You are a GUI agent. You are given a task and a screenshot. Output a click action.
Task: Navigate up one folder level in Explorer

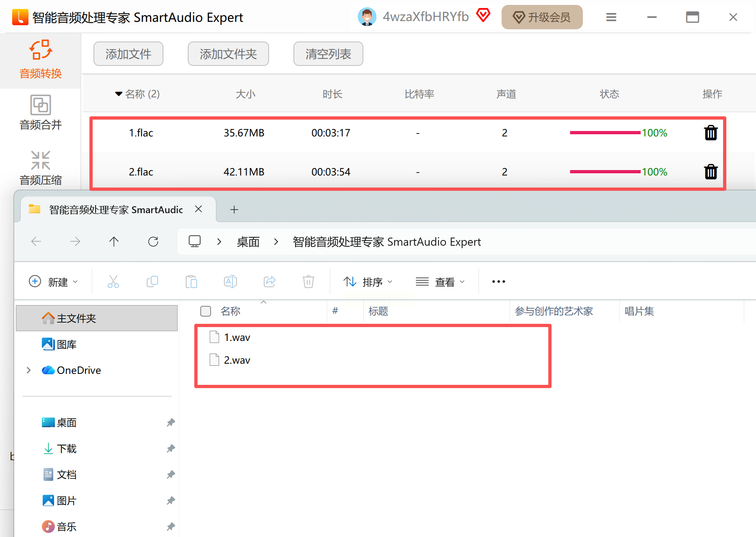pos(114,242)
